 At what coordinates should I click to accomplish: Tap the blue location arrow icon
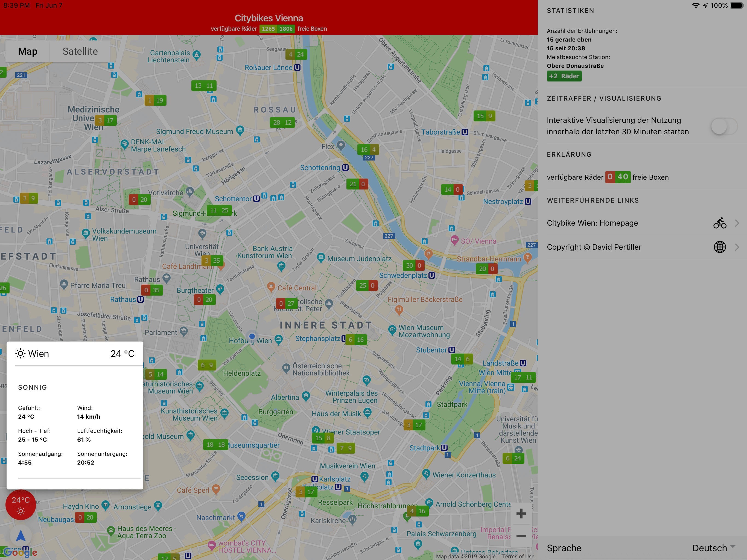coord(21,535)
